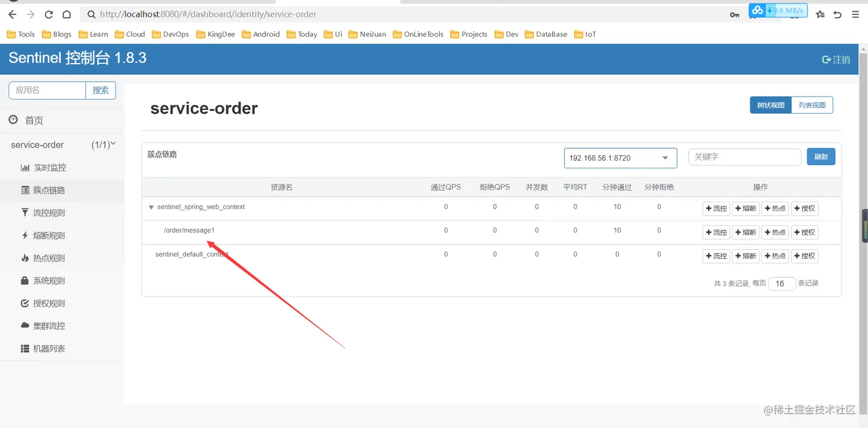Open 集群流控 menu item
This screenshot has width=868, height=428.
tap(62, 326)
